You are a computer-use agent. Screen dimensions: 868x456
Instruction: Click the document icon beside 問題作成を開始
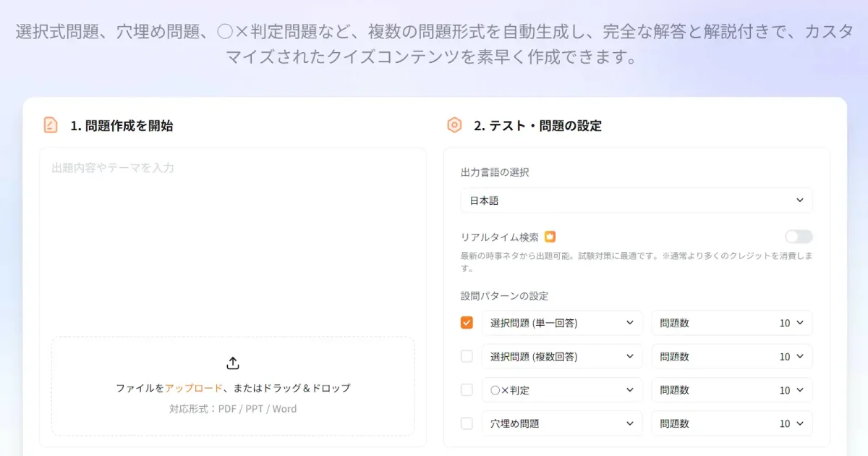click(x=49, y=124)
